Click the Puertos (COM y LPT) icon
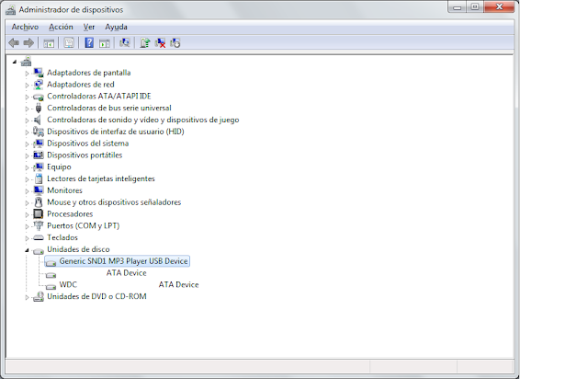588x379 pixels. pyautogui.click(x=39, y=225)
